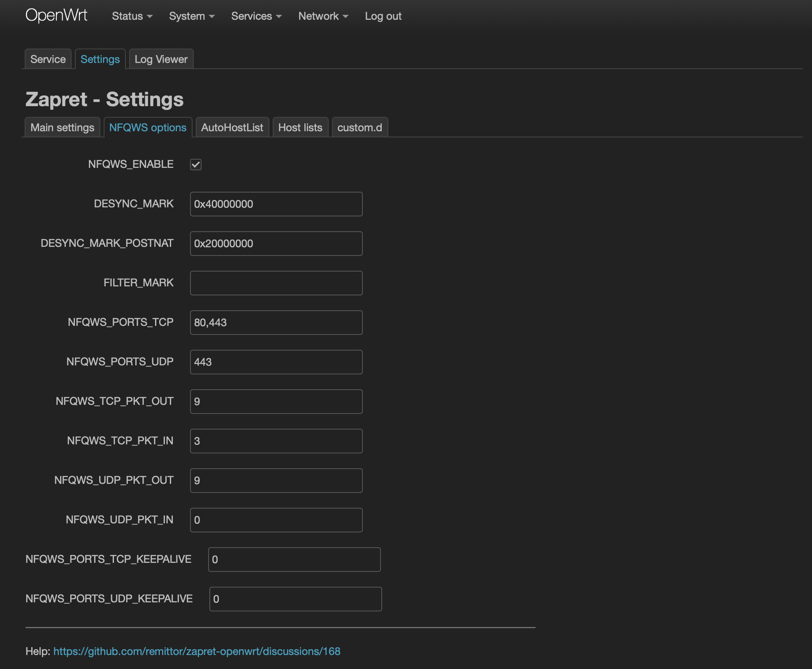The width and height of the screenshot is (812, 669).
Task: Click the NFQWS_TCP_PKT_OUT input
Action: click(x=276, y=402)
